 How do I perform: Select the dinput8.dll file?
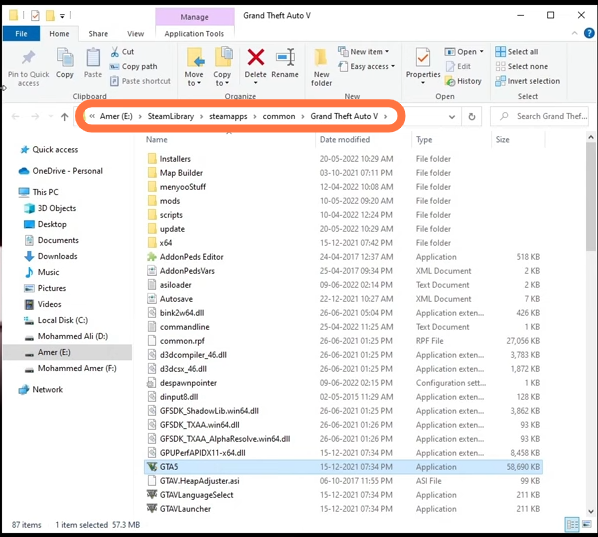[178, 397]
